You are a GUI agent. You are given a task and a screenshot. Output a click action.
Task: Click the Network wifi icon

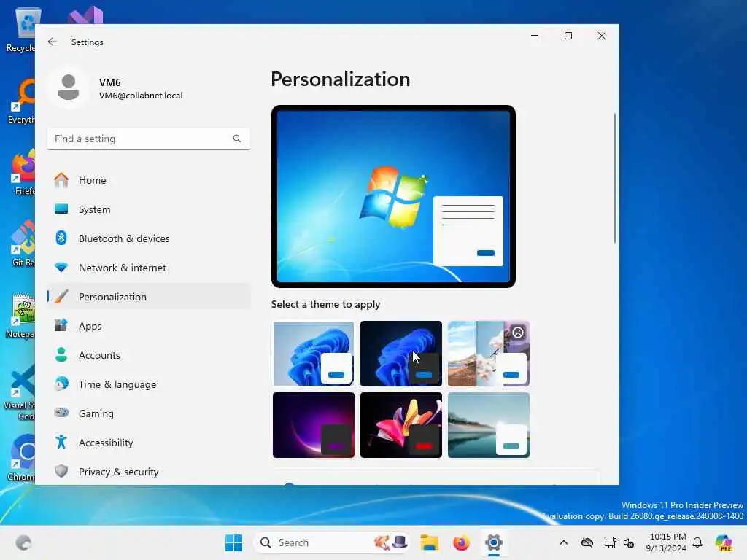(x=61, y=267)
